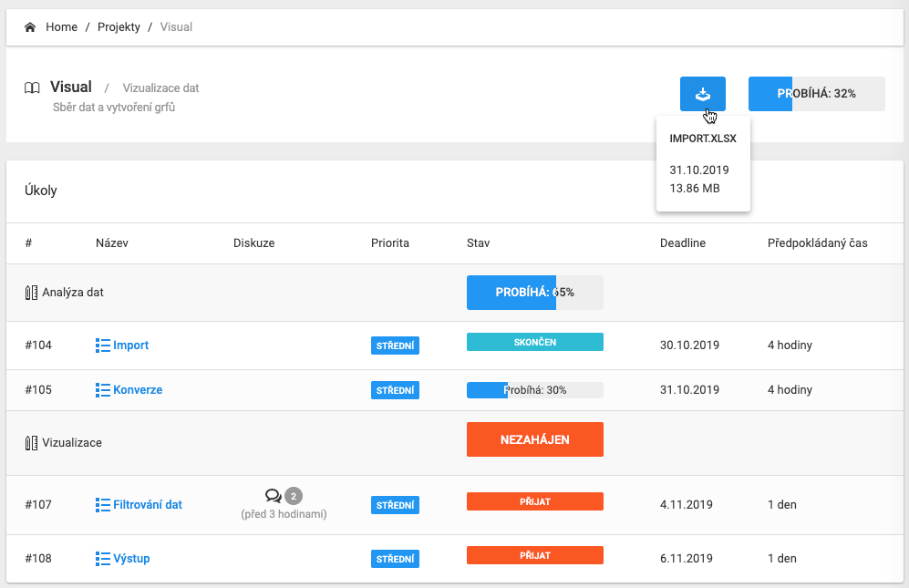
Task: Click the orange Nezahájen status button
Action: (x=534, y=439)
